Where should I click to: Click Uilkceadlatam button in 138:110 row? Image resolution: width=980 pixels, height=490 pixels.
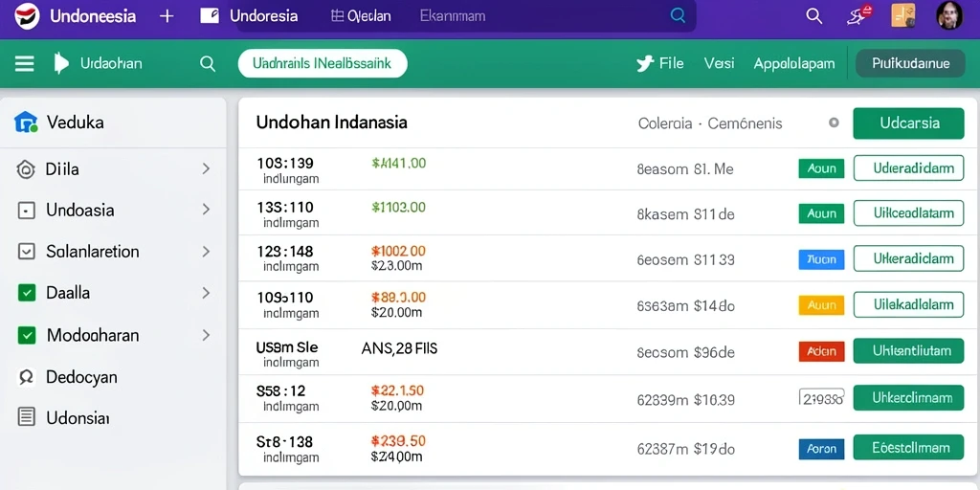point(909,213)
